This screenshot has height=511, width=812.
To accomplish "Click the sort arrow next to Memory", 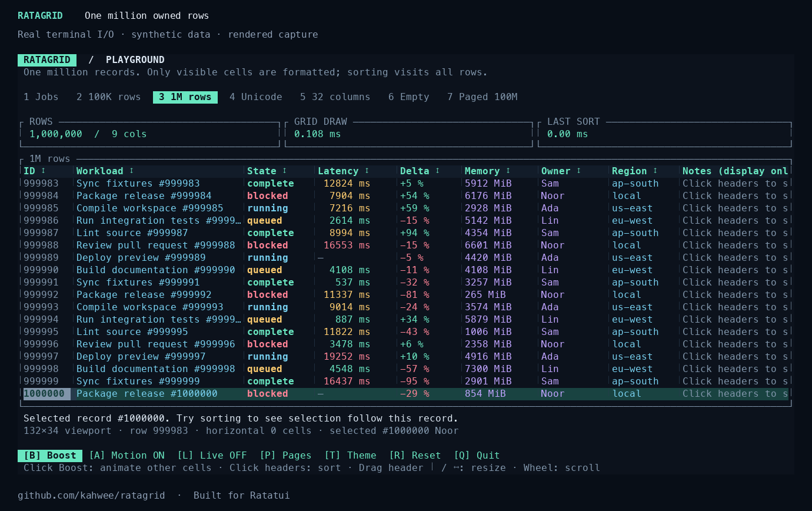I will 508,171.
